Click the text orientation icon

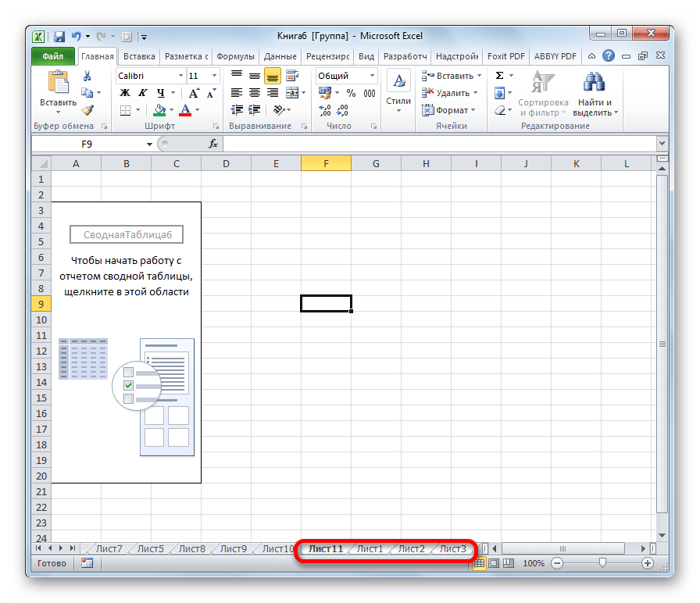[279, 110]
